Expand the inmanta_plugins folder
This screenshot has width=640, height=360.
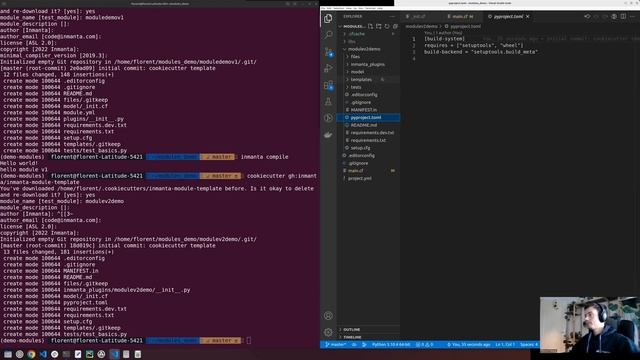[368, 64]
